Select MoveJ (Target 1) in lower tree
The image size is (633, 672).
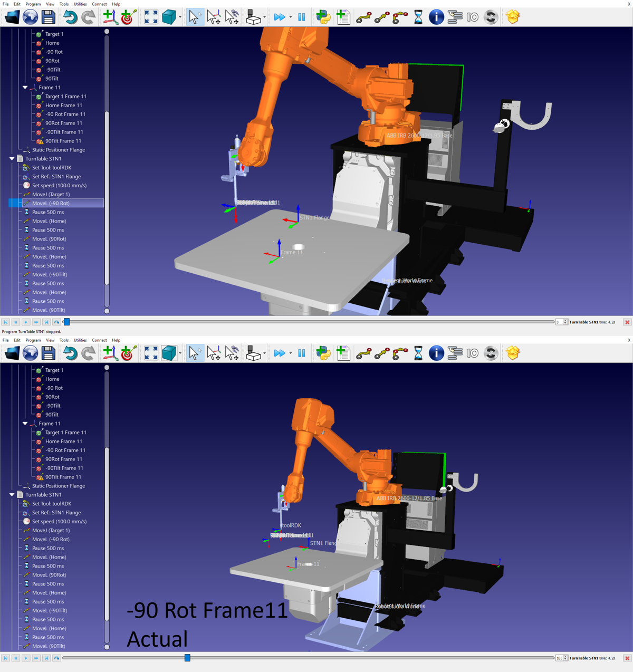pyautogui.click(x=51, y=531)
